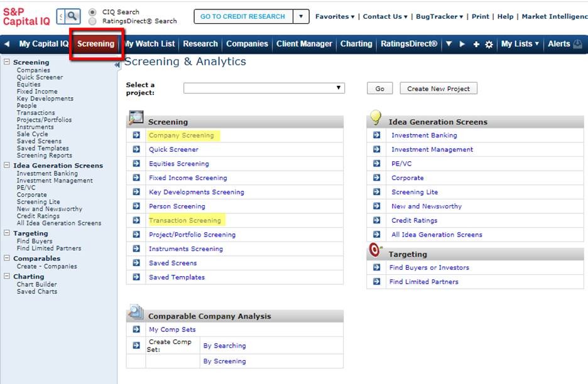The width and height of the screenshot is (588, 384).
Task: Click arrow icon next to Quick Screener
Action: (x=136, y=149)
